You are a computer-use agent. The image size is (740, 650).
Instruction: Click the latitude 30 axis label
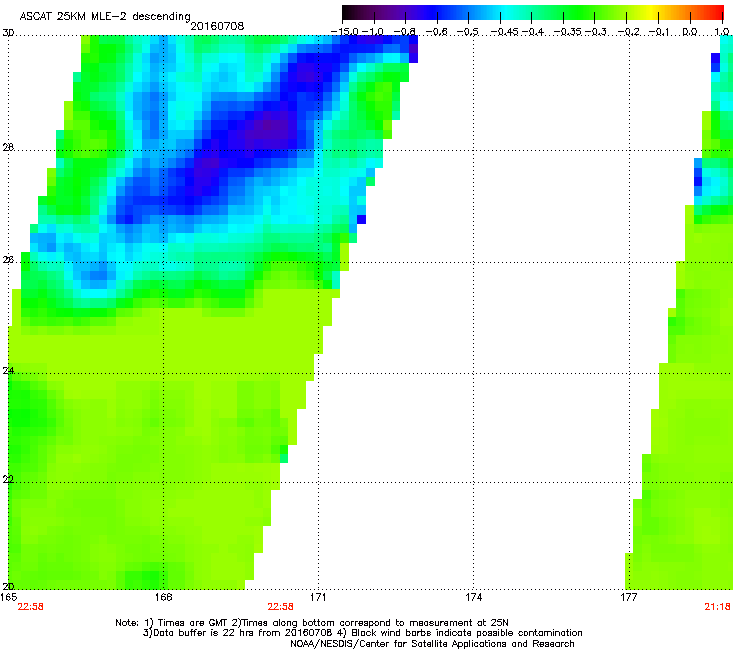point(8,33)
